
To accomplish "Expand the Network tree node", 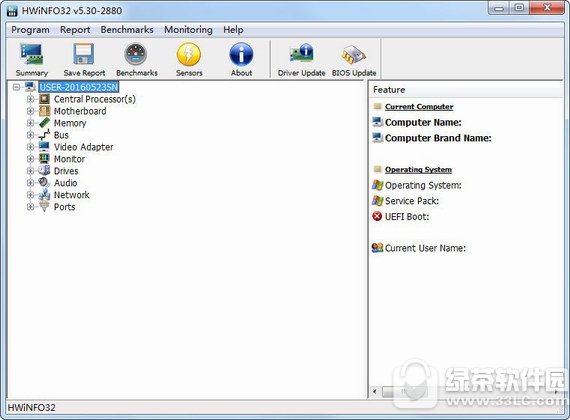I will [x=31, y=195].
